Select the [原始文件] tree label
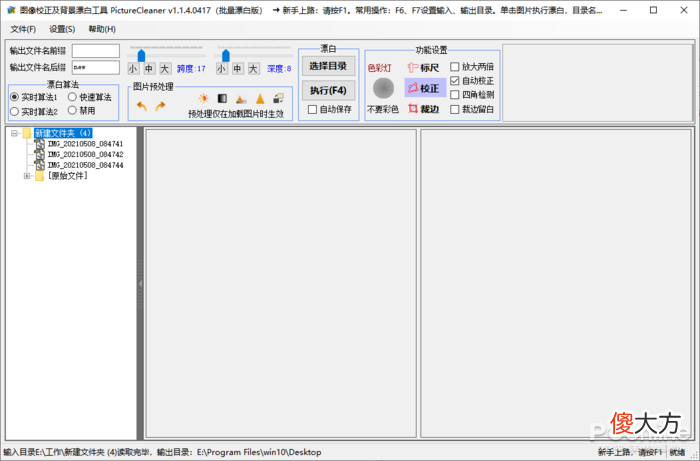 point(67,176)
